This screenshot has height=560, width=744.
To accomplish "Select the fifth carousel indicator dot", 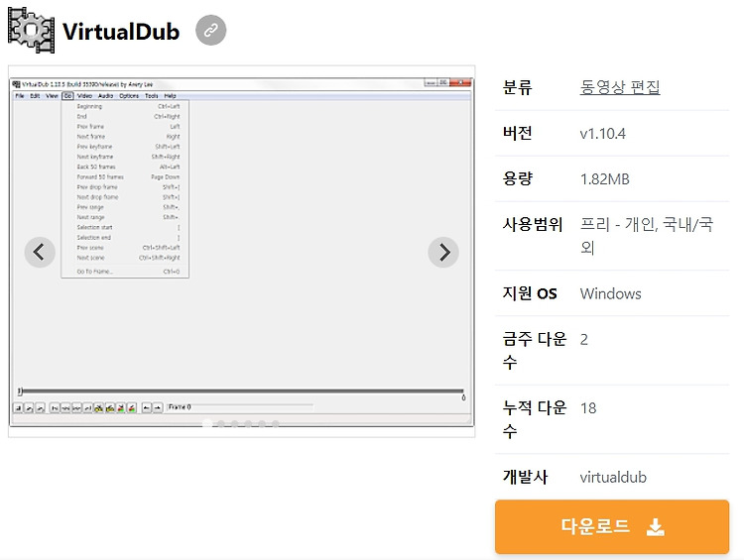I will pyautogui.click(x=262, y=423).
